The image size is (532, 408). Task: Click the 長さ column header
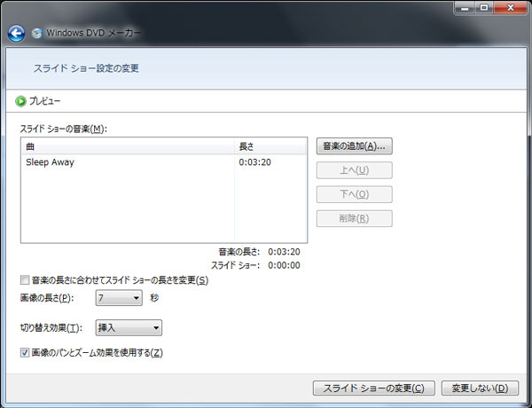[x=270, y=146]
